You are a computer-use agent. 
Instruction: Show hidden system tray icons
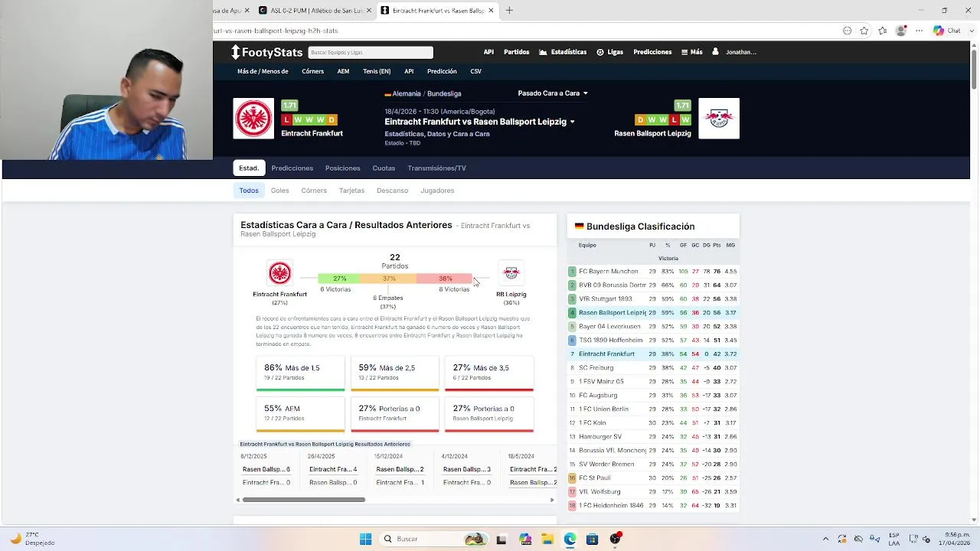click(825, 539)
